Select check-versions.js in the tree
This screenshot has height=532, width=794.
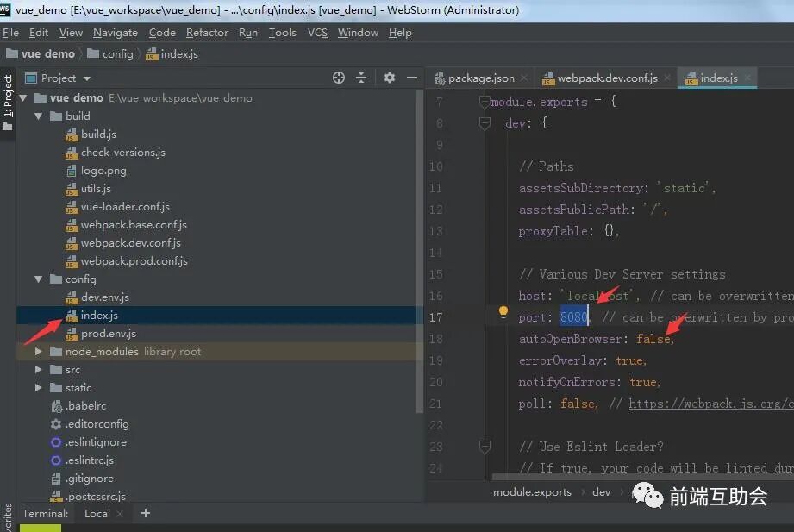coord(123,153)
